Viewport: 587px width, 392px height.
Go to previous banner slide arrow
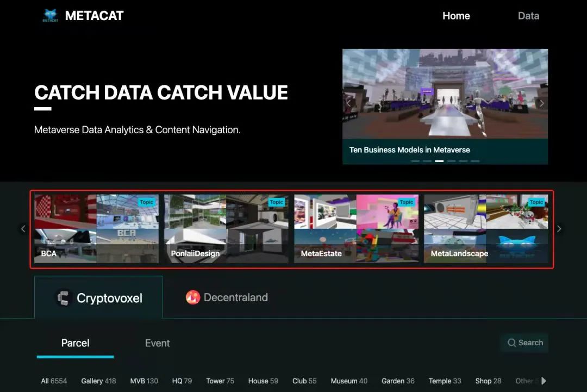(x=349, y=103)
